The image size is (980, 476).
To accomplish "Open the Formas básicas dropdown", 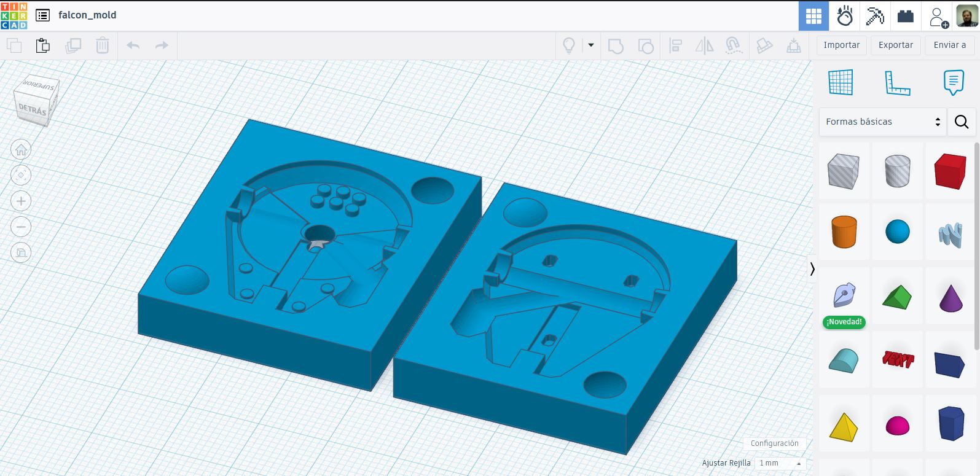I will [x=882, y=122].
